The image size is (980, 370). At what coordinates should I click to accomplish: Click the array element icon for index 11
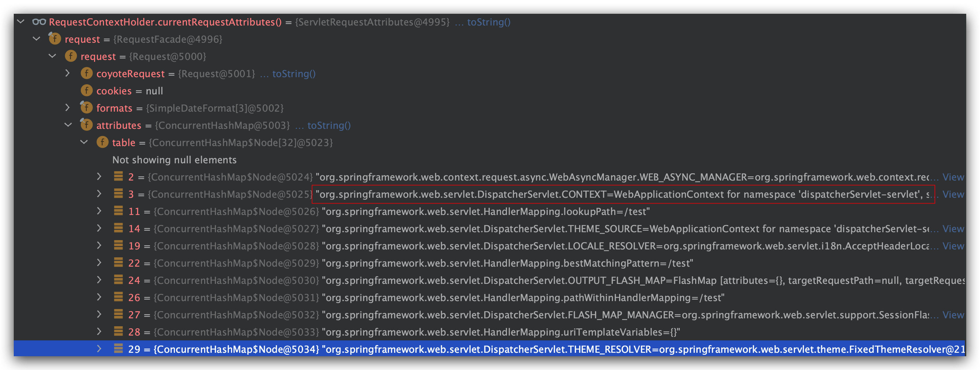(118, 211)
